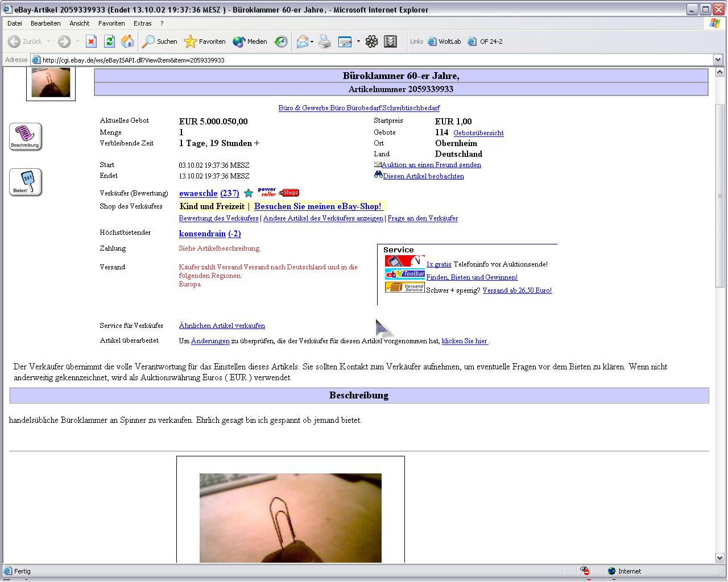Screen dimensions: 728x582
Task: Click the Beschreibung scroll icon in sidebar
Action: click(26, 137)
